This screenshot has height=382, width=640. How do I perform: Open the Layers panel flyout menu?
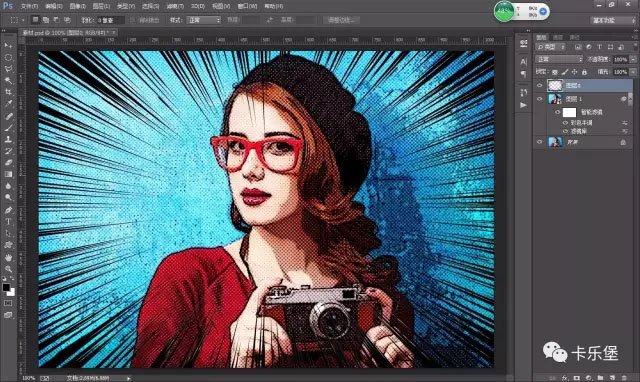[x=635, y=37]
